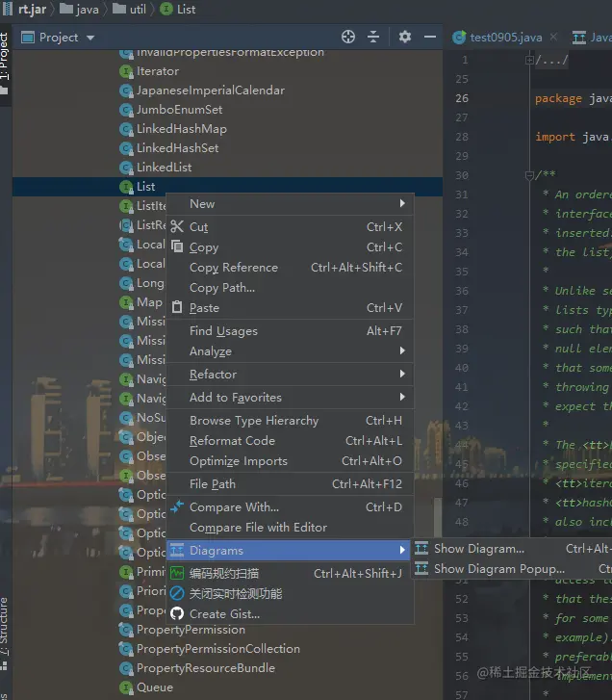612x700 pixels.
Task: Click the Copy icon in context menu
Action: tap(177, 246)
